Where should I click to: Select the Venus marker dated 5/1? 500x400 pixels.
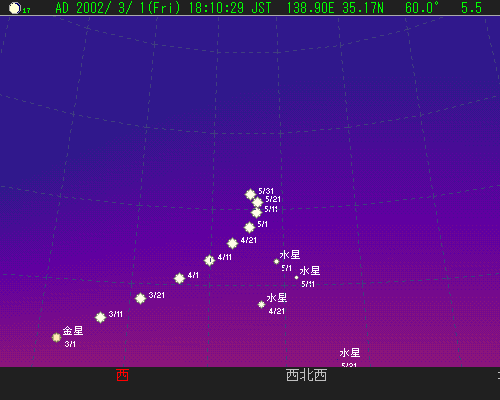click(249, 227)
